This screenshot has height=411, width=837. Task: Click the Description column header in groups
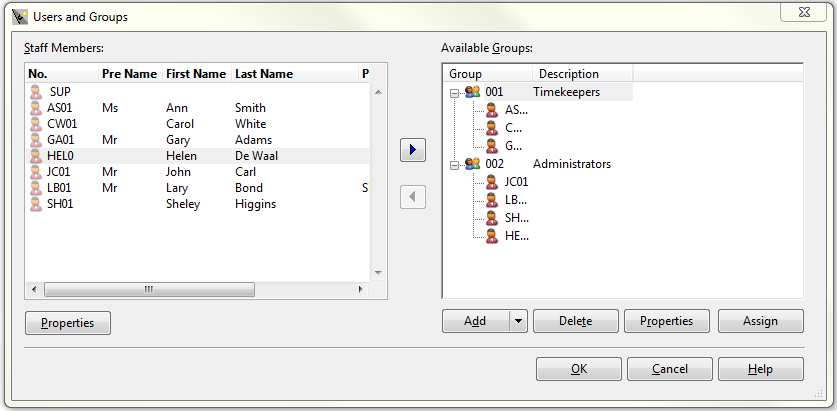coord(568,74)
